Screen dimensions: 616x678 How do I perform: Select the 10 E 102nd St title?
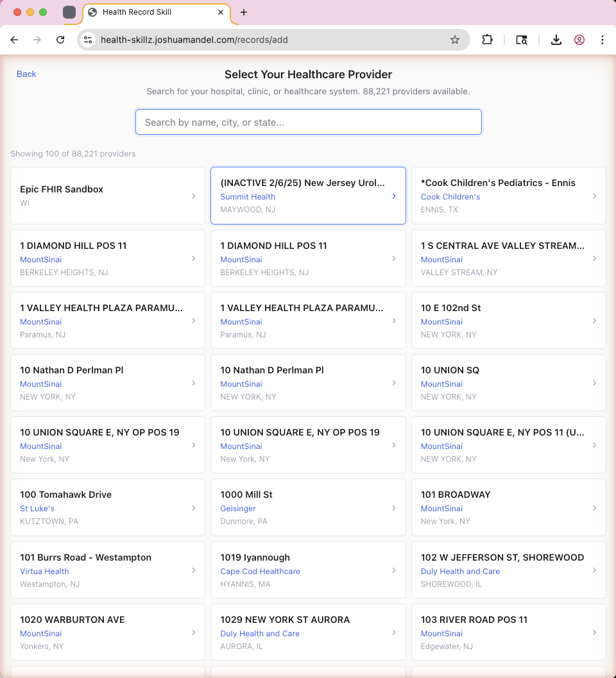click(x=450, y=307)
